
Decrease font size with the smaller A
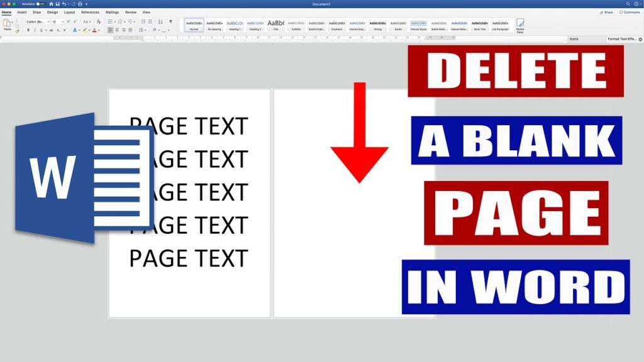point(75,21)
